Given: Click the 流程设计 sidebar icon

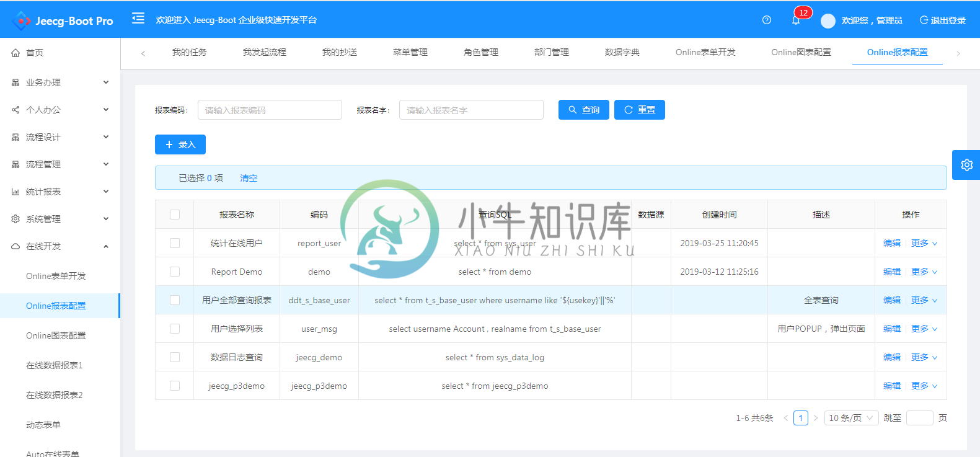Looking at the screenshot, I should [x=15, y=137].
